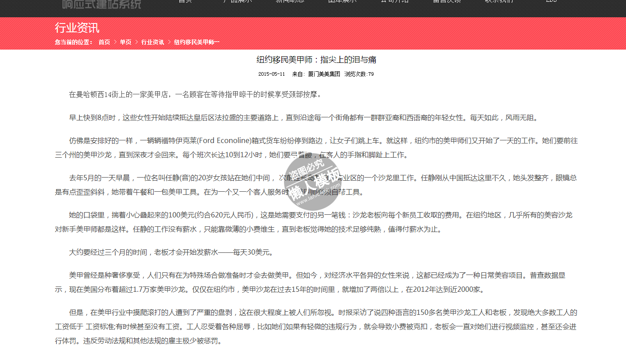Open 联系我们 from the top navigation
The height and width of the screenshot is (364, 626).
499,2
